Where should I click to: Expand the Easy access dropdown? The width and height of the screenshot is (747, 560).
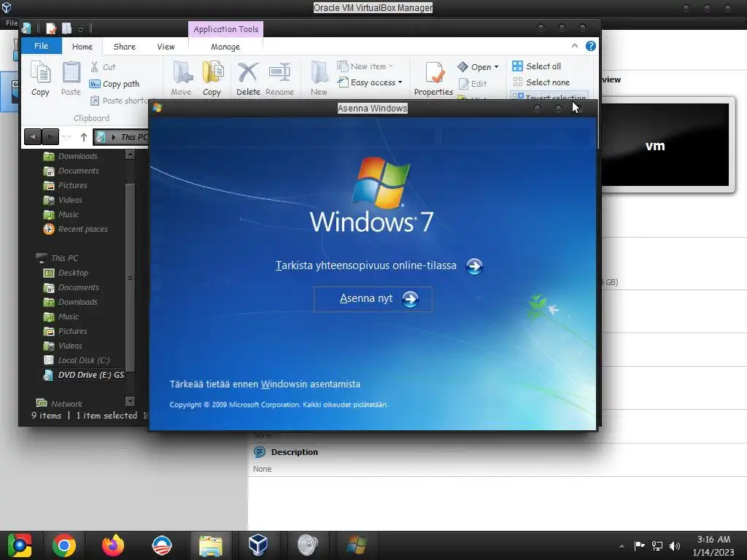tap(400, 82)
